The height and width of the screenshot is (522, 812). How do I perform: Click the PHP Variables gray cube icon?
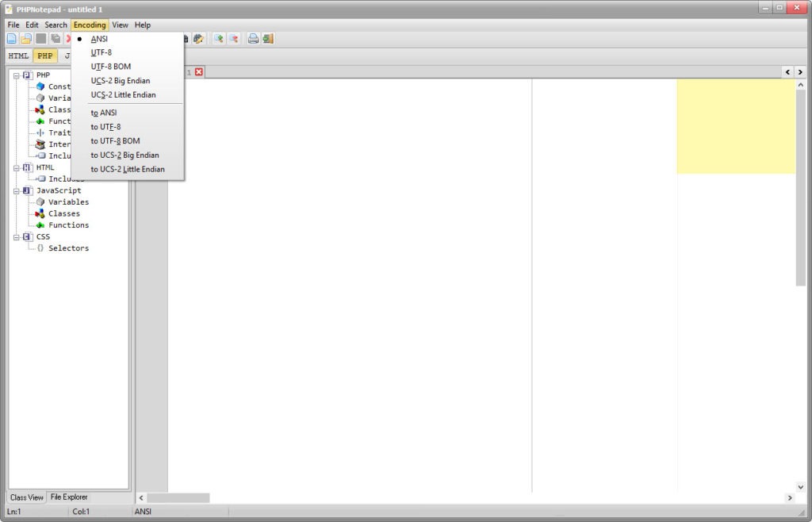(40, 98)
